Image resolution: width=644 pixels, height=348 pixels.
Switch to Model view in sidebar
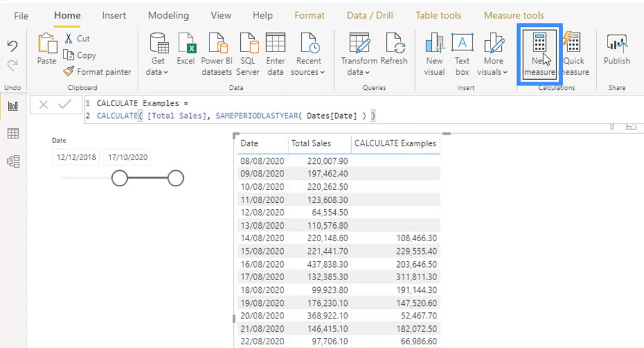point(13,161)
